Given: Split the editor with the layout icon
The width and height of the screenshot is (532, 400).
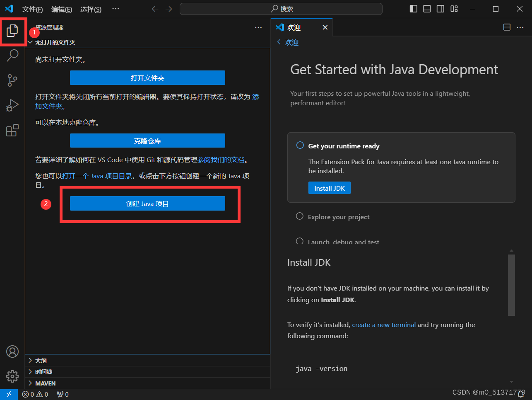Looking at the screenshot, I should point(507,27).
